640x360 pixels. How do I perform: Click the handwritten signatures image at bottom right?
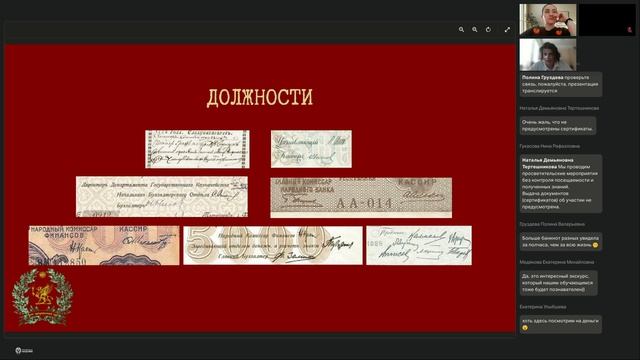pyautogui.click(x=419, y=245)
